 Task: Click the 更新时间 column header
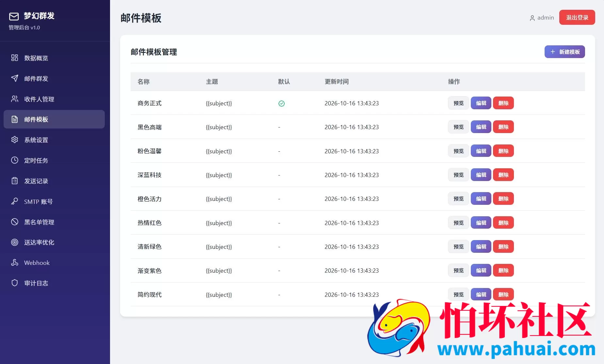(x=337, y=82)
